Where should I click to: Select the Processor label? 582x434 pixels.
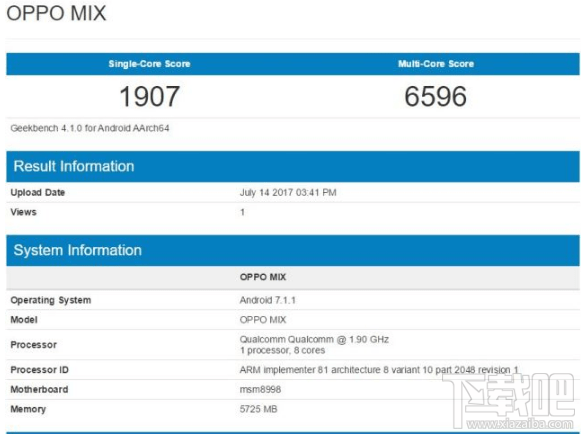pyautogui.click(x=33, y=345)
